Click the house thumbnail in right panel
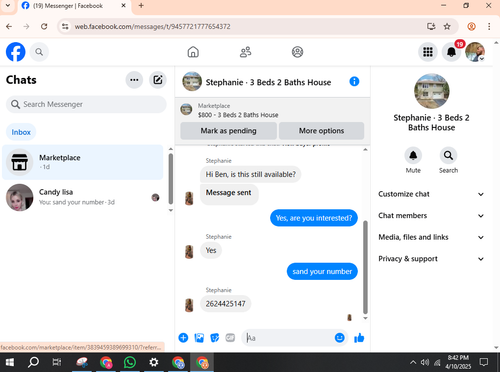This screenshot has width=500, height=372. pos(432,91)
